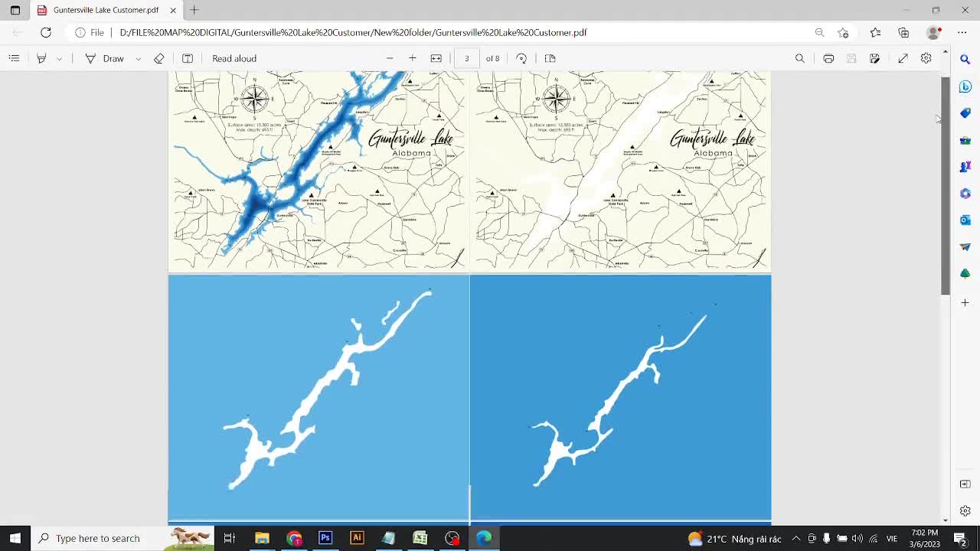Open the browser Settings and more menu
This screenshot has height=551, width=980.
(962, 33)
